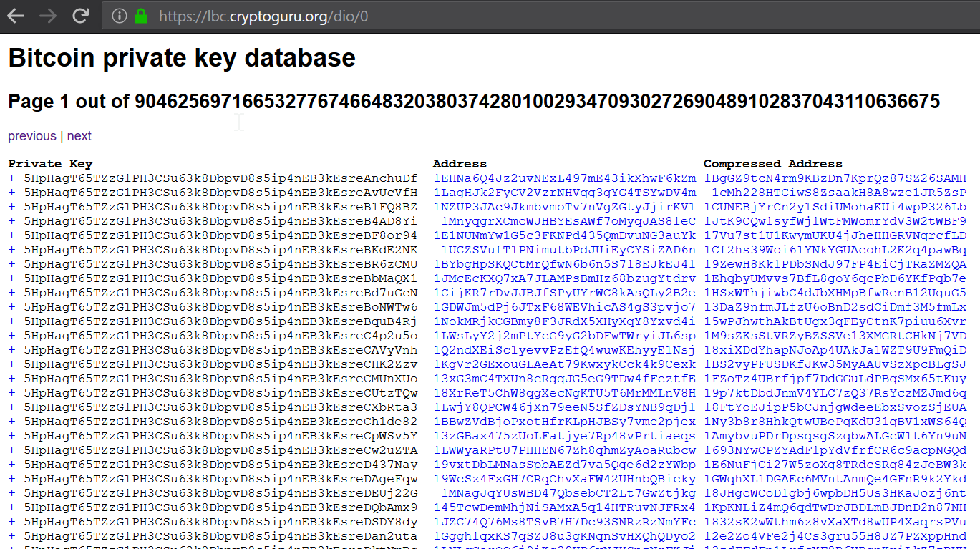
Task: Open address starting 1JMcEcKXQ7xA7
Action: click(564, 278)
